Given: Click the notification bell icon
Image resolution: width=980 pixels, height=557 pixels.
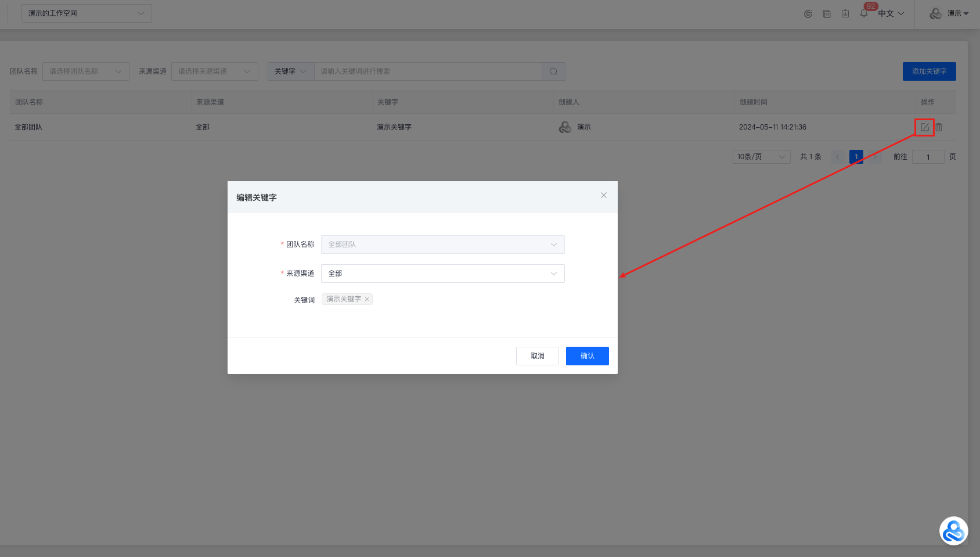Looking at the screenshot, I should point(863,13).
